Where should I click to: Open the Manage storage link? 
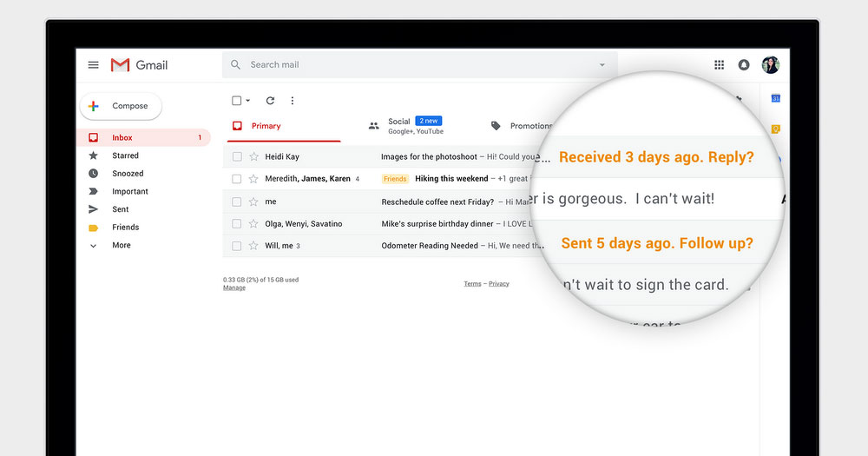point(234,287)
